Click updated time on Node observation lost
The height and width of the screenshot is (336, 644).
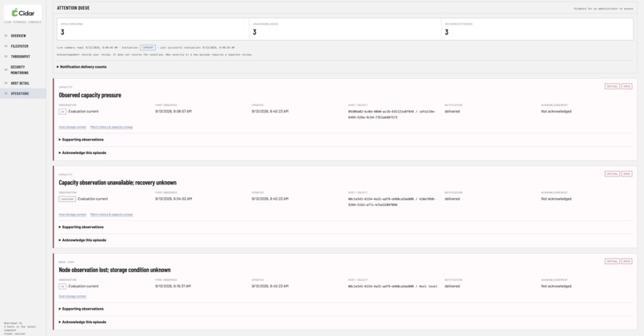pyautogui.click(x=270, y=287)
